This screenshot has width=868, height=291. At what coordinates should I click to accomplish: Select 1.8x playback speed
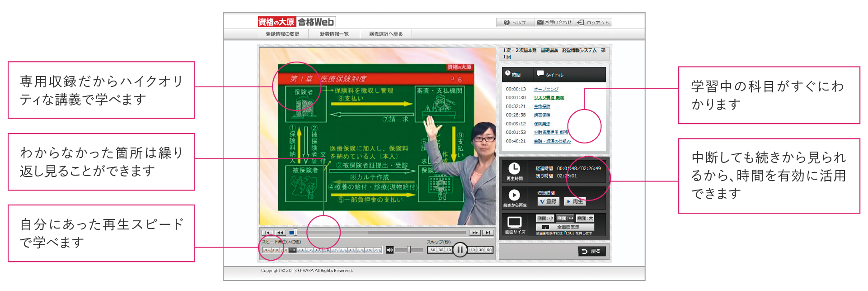(x=360, y=250)
